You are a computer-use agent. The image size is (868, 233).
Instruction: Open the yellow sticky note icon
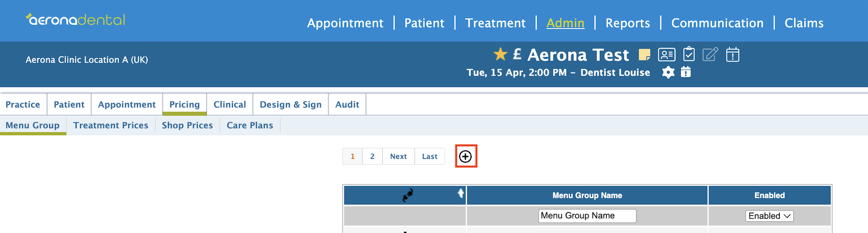644,55
